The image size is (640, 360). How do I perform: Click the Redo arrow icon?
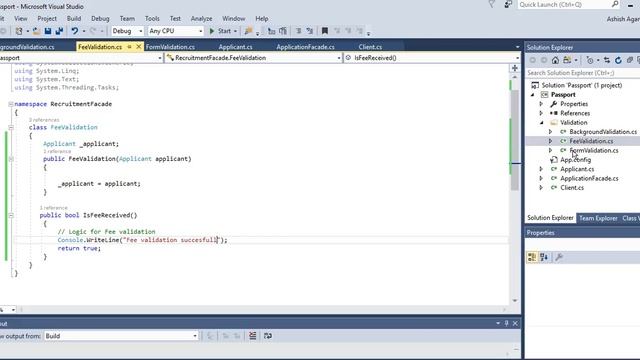[93, 31]
